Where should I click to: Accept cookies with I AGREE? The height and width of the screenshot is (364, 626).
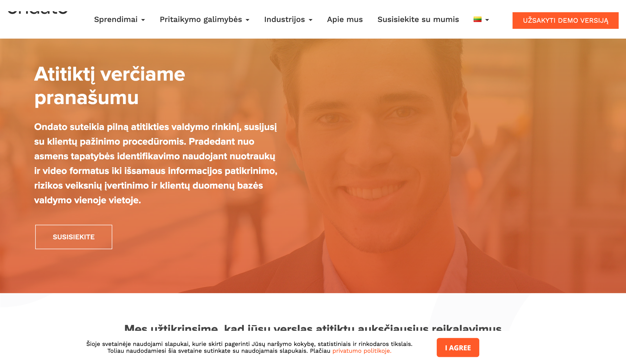(x=458, y=348)
